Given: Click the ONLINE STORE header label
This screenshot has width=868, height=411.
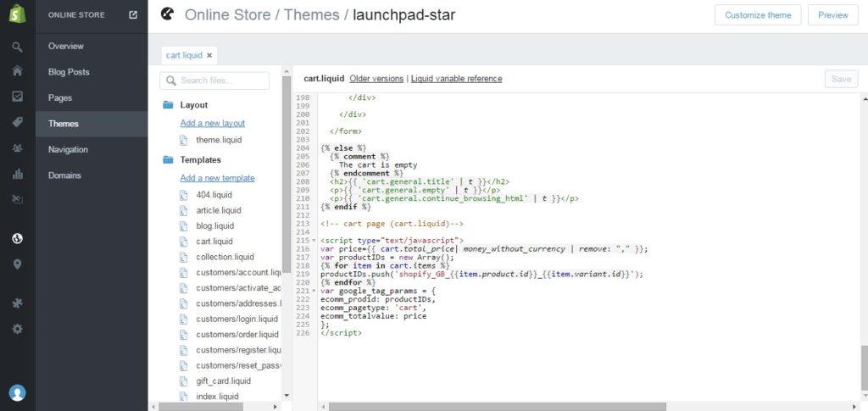Looking at the screenshot, I should click(x=76, y=15).
